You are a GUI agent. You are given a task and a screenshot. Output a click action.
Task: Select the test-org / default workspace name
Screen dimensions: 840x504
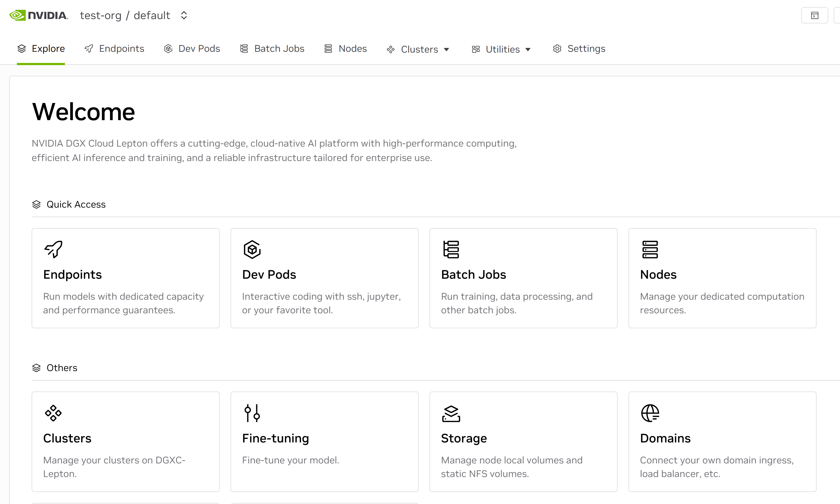(x=125, y=15)
